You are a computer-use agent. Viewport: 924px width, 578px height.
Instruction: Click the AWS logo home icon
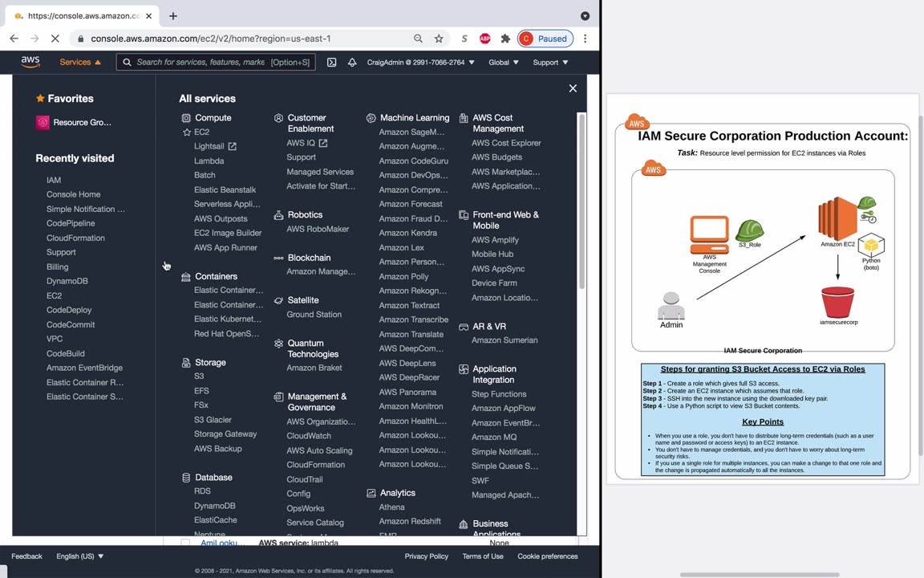[x=30, y=61]
